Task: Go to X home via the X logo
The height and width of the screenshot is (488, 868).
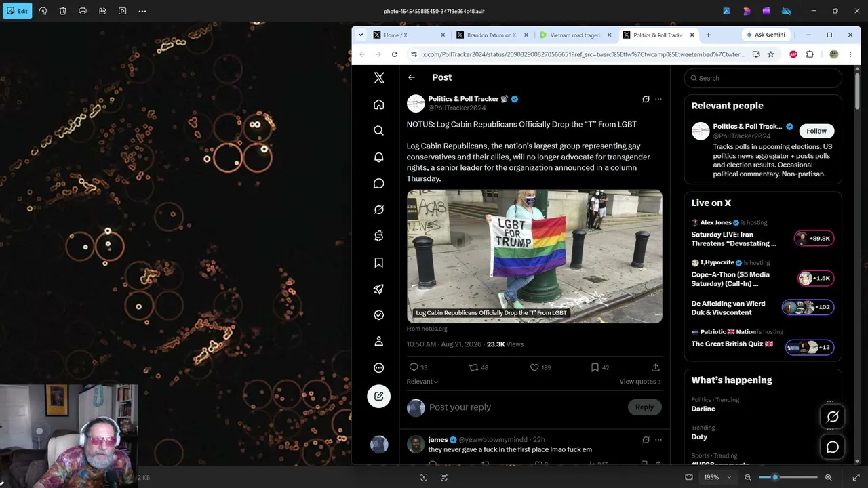Action: [379, 78]
